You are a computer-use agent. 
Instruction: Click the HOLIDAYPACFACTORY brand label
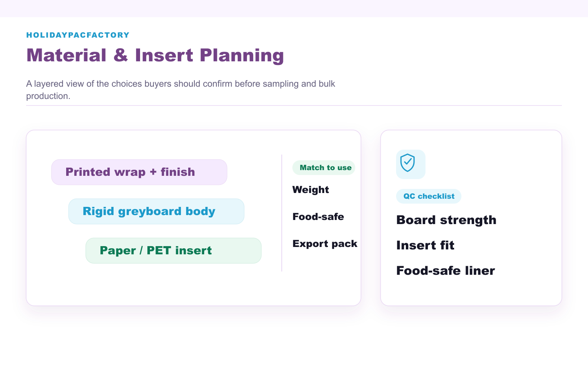point(78,35)
